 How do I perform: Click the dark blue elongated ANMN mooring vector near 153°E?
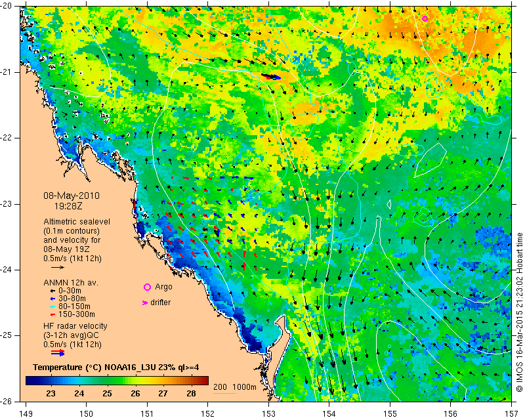coord(271,77)
